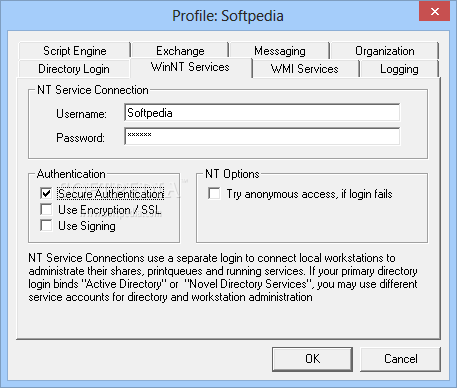Open the Exchange tab
Image resolution: width=457 pixels, height=388 pixels.
point(180,51)
